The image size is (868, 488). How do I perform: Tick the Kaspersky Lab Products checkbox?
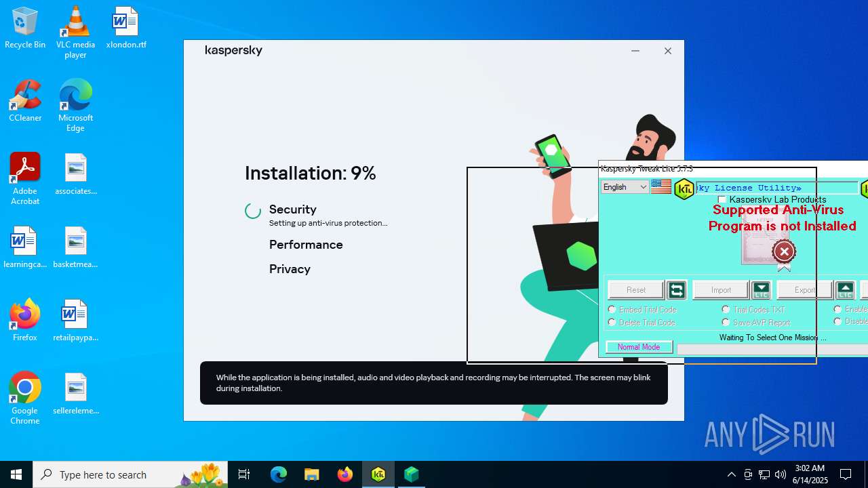(x=722, y=199)
